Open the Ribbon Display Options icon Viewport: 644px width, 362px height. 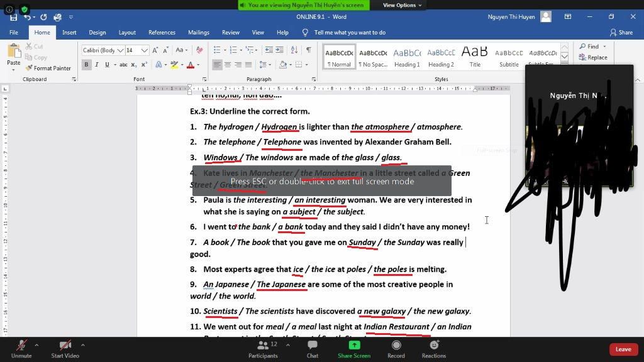click(x=568, y=17)
